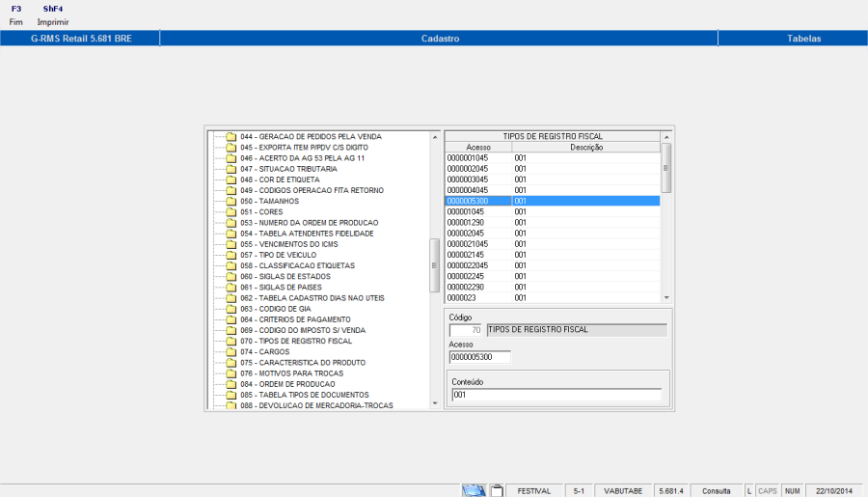Open the Tabelas menu header
The width and height of the screenshot is (868, 497).
803,39
